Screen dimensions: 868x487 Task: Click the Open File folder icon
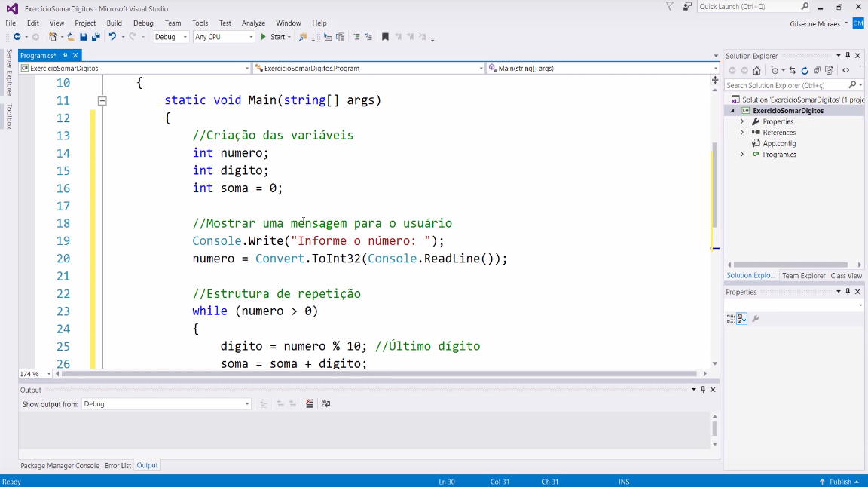coord(72,37)
